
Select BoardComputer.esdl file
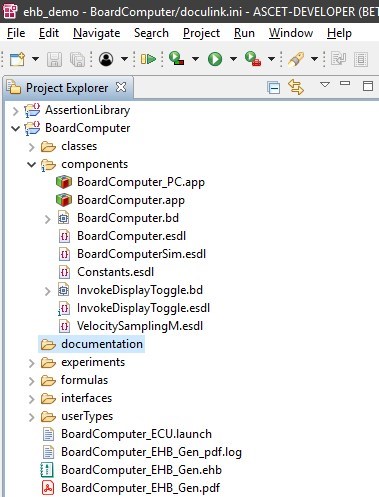tap(131, 236)
